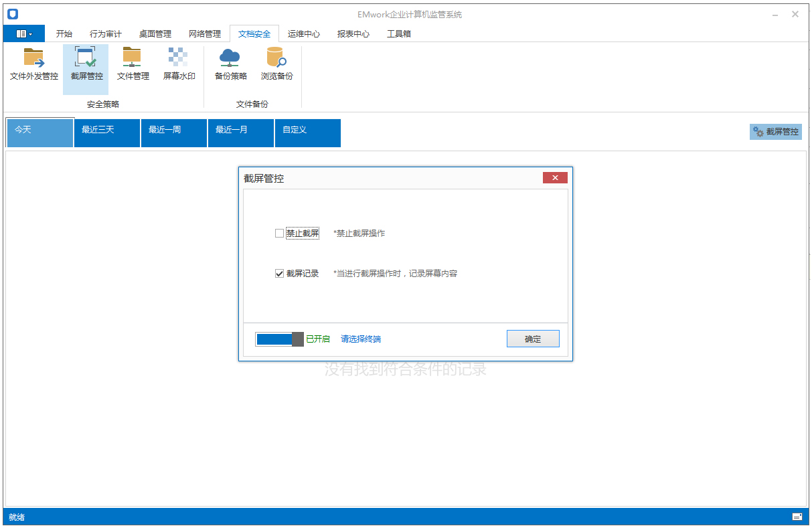The width and height of the screenshot is (812, 528).
Task: Select the 最近一周 time filter
Action: [x=173, y=133]
